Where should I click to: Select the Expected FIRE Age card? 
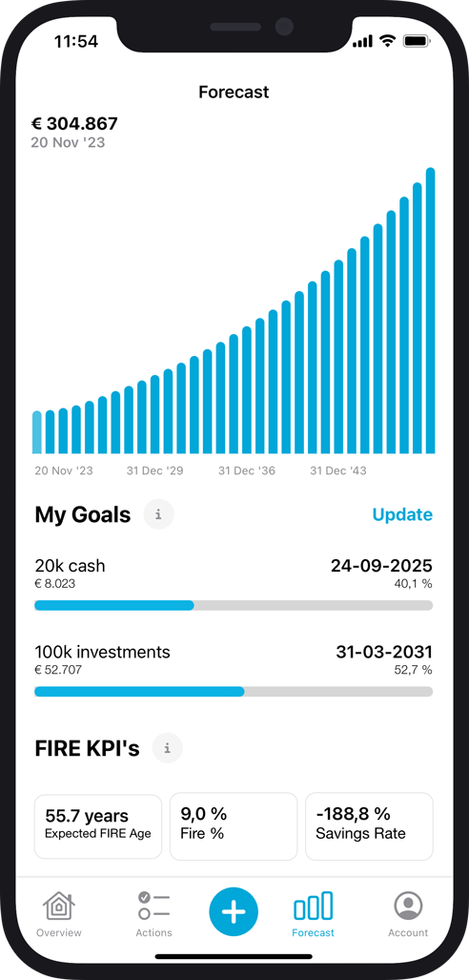[98, 826]
